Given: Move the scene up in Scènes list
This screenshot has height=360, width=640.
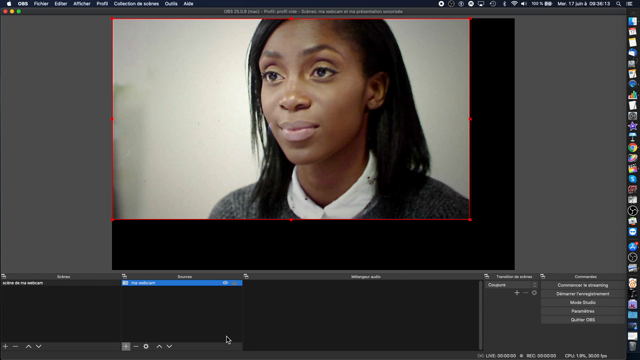Looking at the screenshot, I should [29, 346].
